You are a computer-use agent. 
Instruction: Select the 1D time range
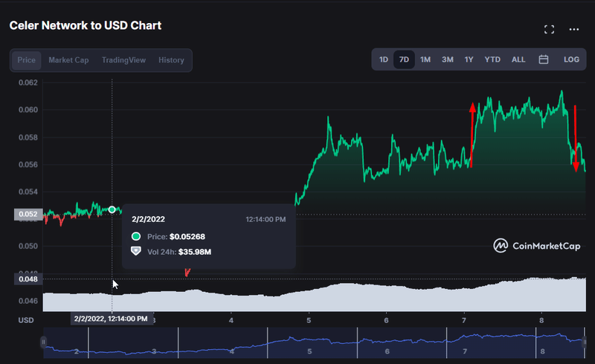pos(384,59)
